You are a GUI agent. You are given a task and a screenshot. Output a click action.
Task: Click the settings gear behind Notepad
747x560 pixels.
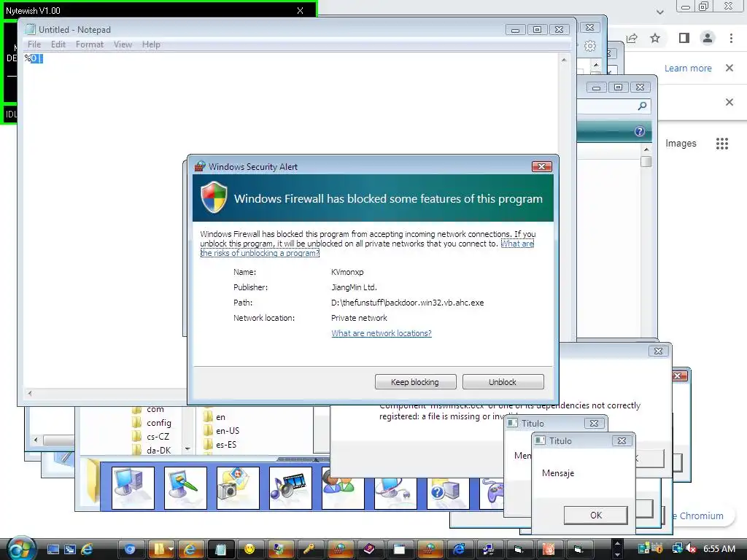point(590,46)
